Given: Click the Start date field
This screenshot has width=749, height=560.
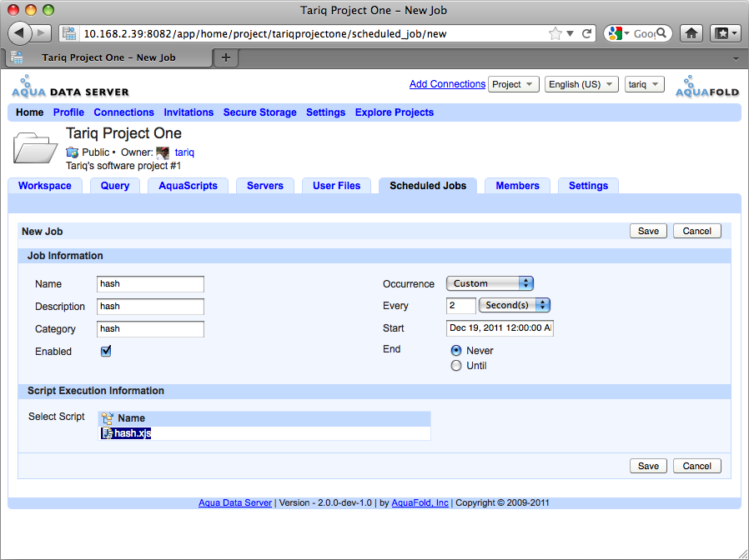Looking at the screenshot, I should click(x=500, y=328).
